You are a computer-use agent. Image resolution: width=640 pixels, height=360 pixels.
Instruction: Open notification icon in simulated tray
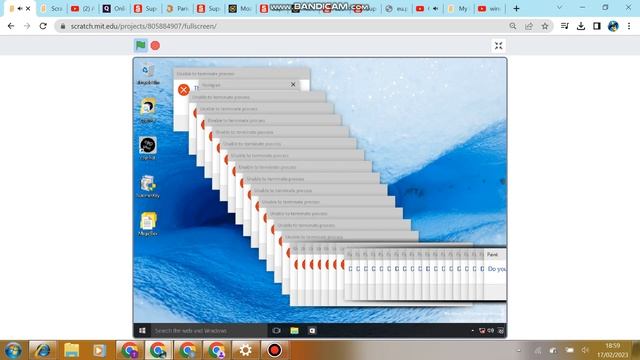point(500,331)
